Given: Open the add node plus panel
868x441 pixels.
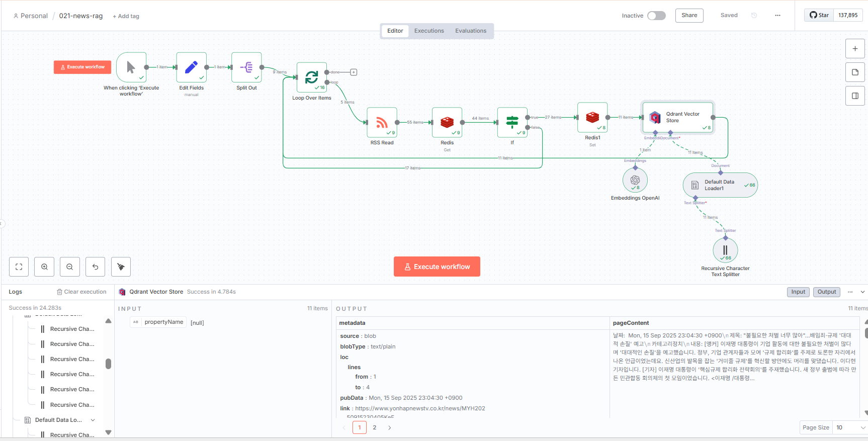Looking at the screenshot, I should pos(855,49).
